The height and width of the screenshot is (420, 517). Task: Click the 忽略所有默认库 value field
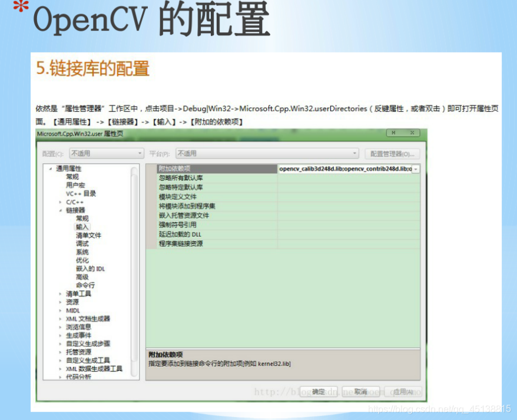tap(347, 178)
